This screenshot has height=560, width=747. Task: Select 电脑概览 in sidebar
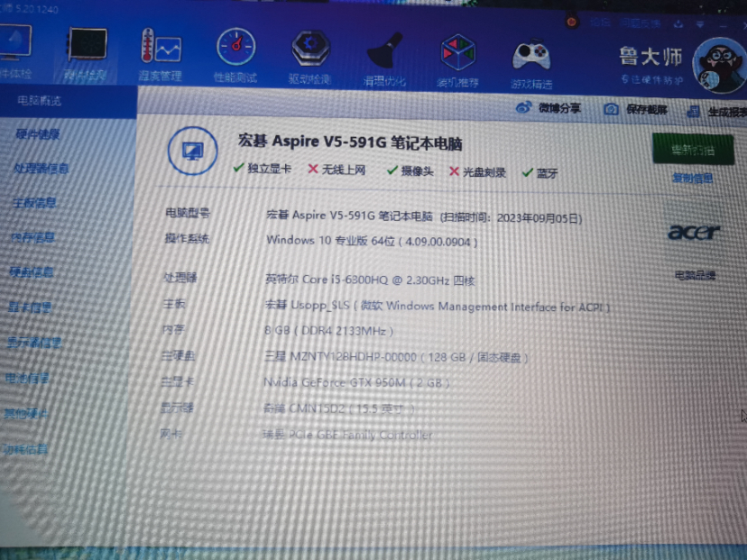(40, 100)
